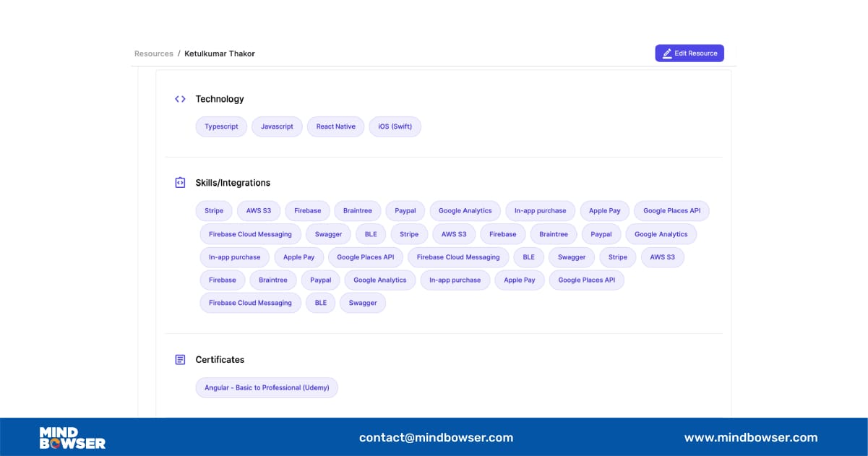Click the very first Stripe skill chip
This screenshot has width=868, height=456.
(214, 211)
